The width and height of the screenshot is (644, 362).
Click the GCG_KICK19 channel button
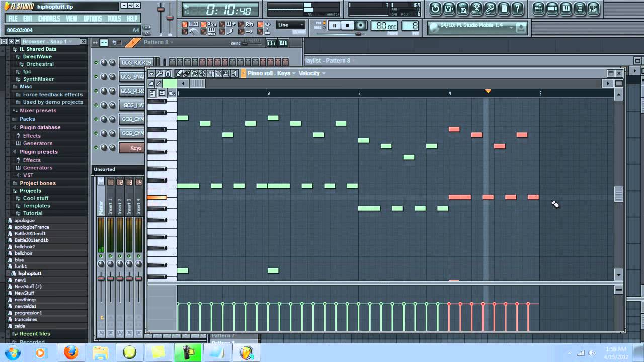(136, 63)
